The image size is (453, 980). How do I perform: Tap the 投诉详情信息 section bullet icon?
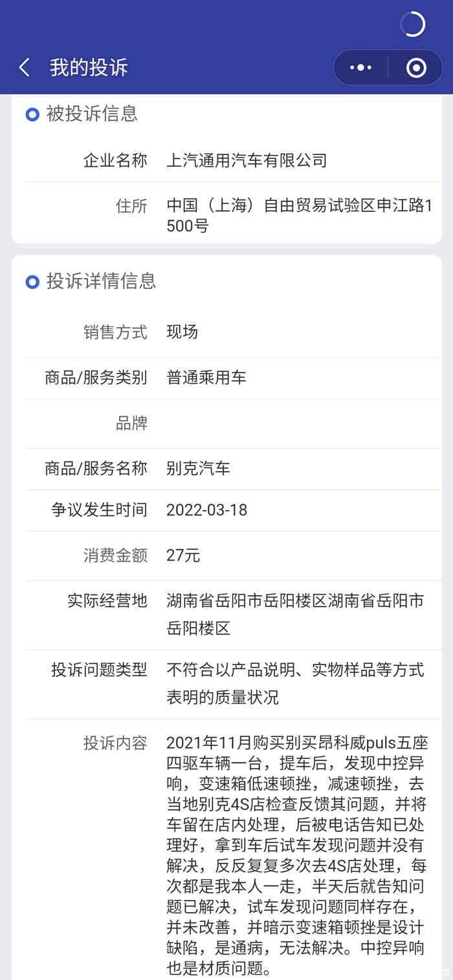coord(32,282)
